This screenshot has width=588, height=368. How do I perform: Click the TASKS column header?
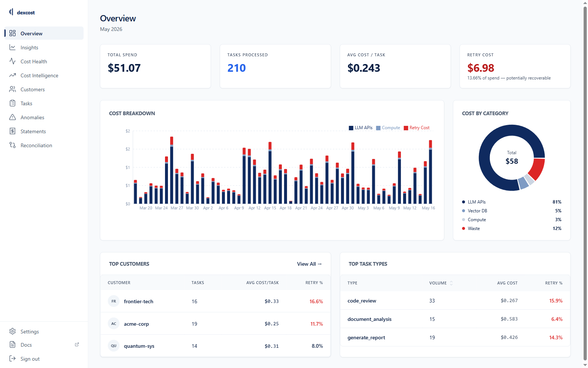pos(198,283)
